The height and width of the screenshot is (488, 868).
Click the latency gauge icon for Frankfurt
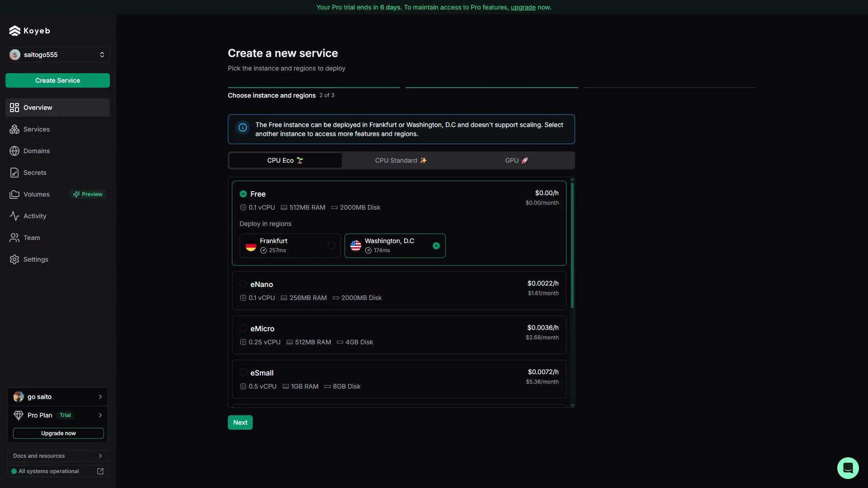pyautogui.click(x=264, y=250)
